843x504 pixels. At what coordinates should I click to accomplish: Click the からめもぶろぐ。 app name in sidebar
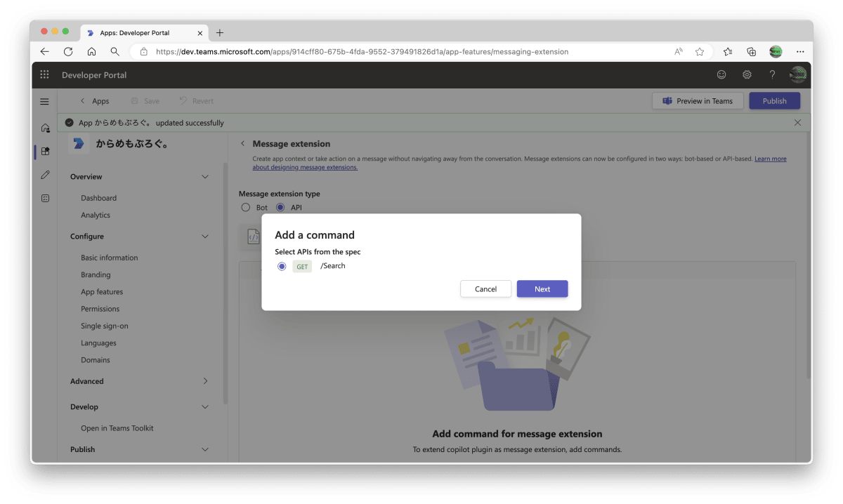132,143
